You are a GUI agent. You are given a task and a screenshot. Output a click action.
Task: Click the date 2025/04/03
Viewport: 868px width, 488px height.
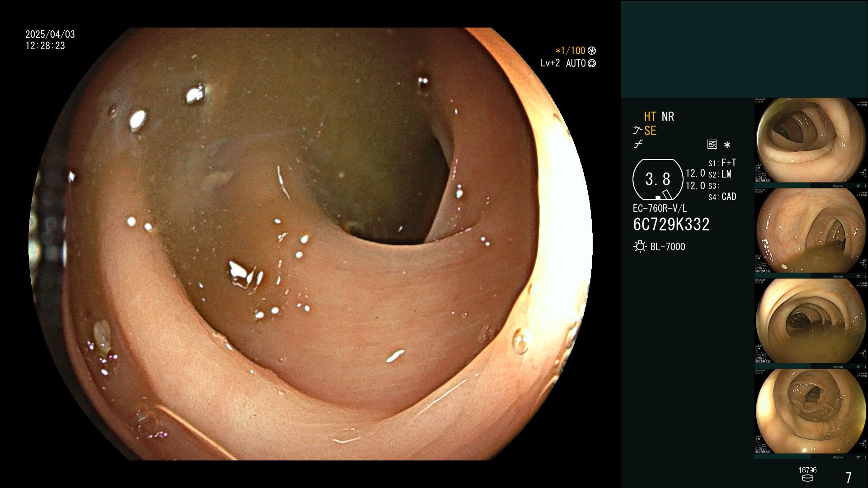coord(50,34)
